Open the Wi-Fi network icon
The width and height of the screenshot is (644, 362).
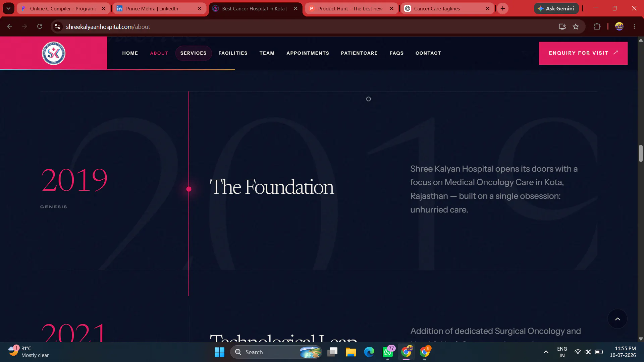click(578, 352)
